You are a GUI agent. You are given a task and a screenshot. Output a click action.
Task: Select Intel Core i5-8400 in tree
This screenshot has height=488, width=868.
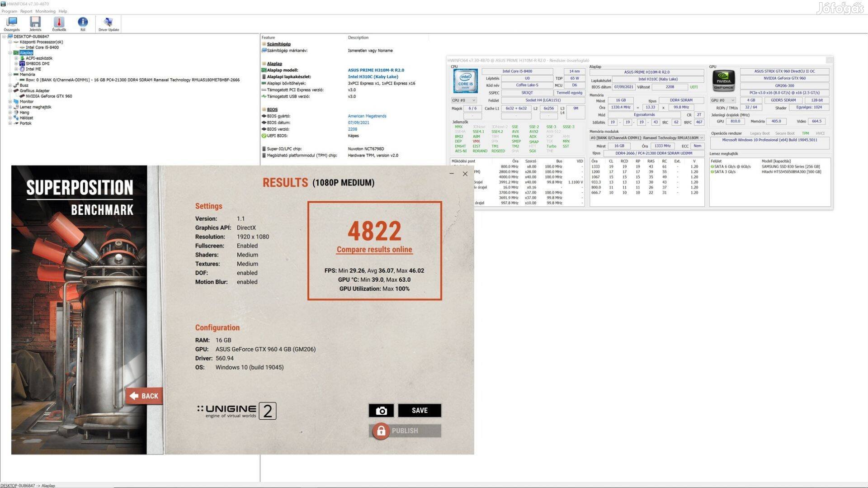pos(42,47)
